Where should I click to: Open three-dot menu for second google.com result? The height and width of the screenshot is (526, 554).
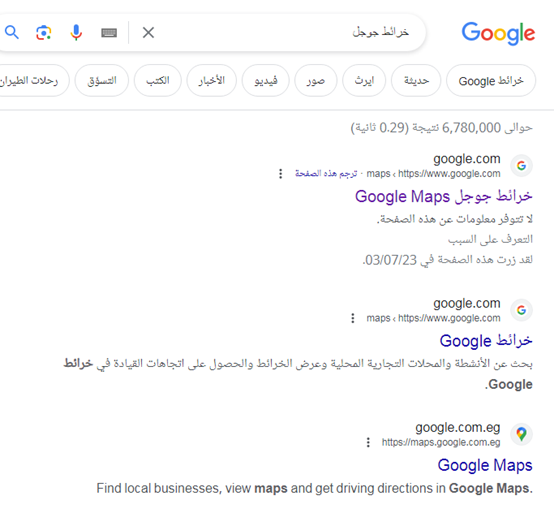coord(353,318)
